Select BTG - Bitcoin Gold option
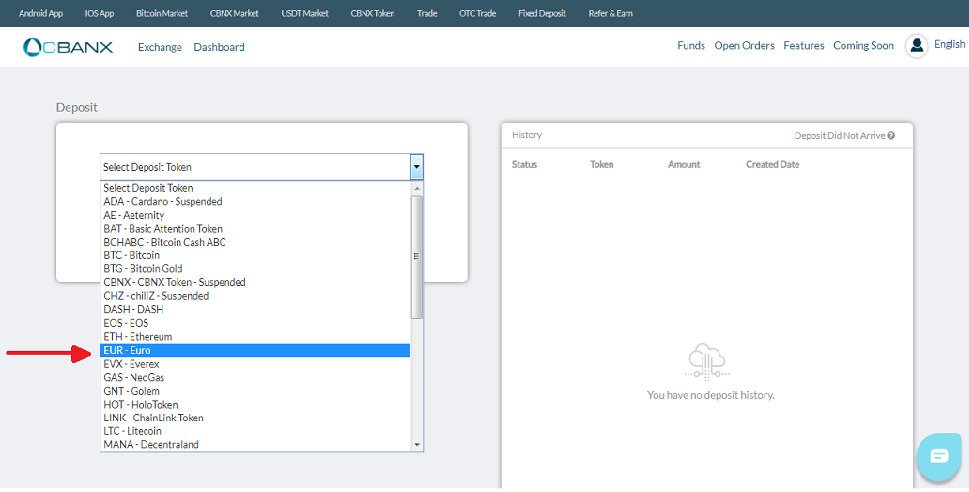 [x=255, y=269]
